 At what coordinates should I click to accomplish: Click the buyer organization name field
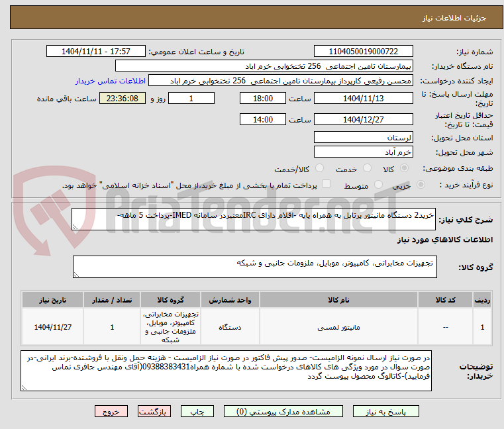click(264, 66)
